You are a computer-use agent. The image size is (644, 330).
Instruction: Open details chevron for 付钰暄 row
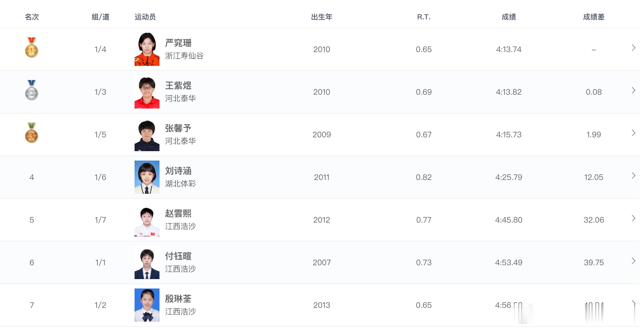click(633, 261)
